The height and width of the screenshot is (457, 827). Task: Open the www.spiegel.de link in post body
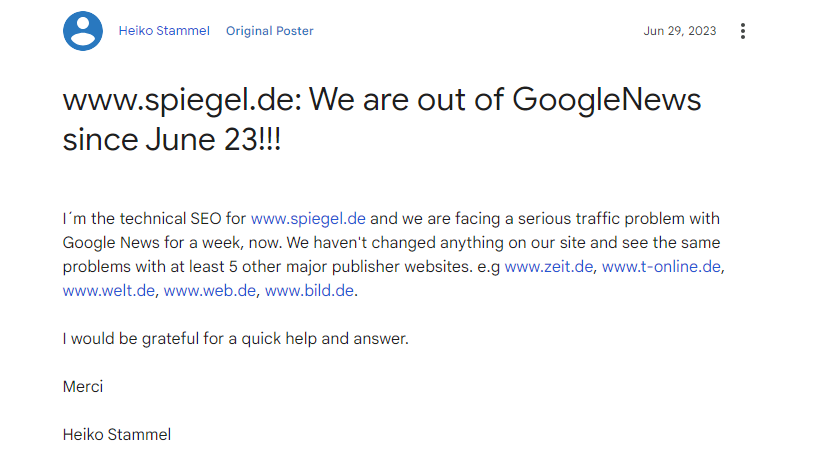coord(308,218)
